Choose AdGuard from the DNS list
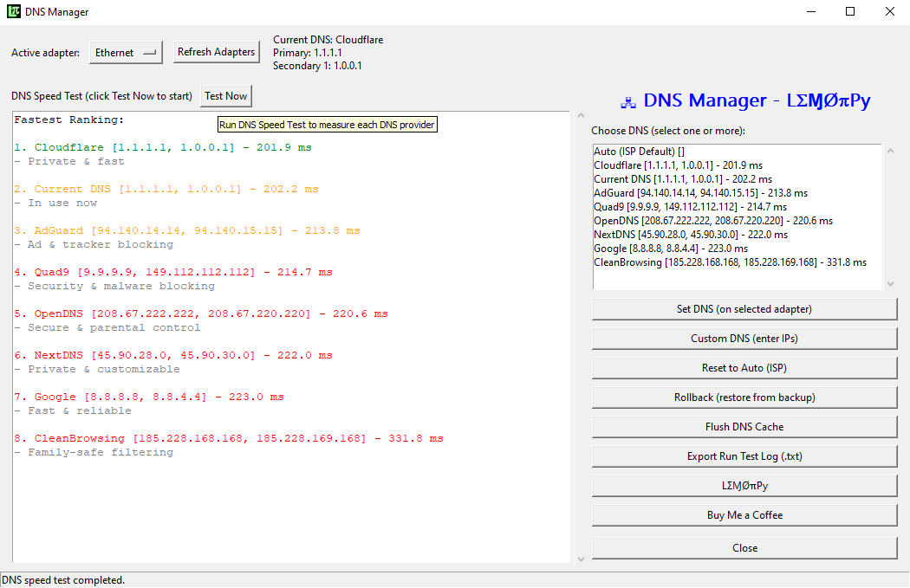 click(700, 193)
